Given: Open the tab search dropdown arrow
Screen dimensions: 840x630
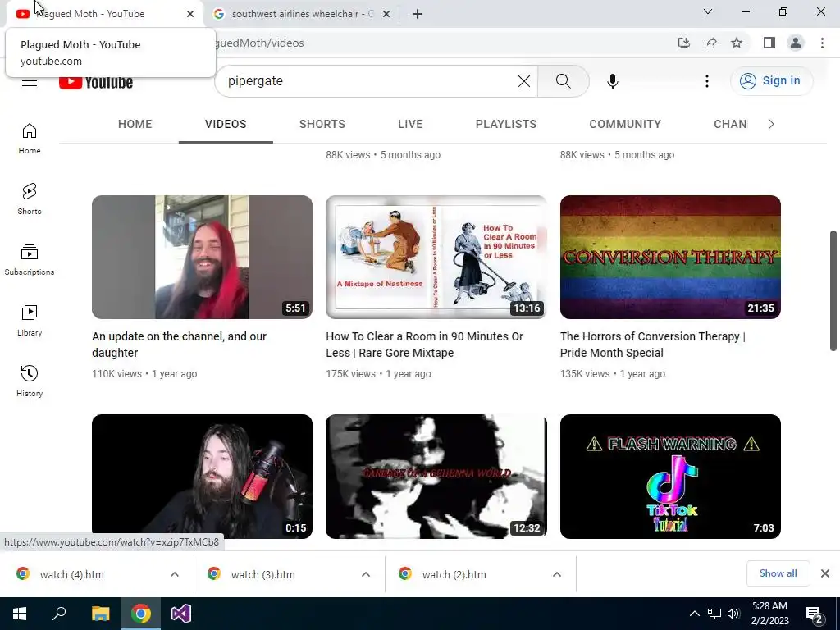Looking at the screenshot, I should (708, 11).
